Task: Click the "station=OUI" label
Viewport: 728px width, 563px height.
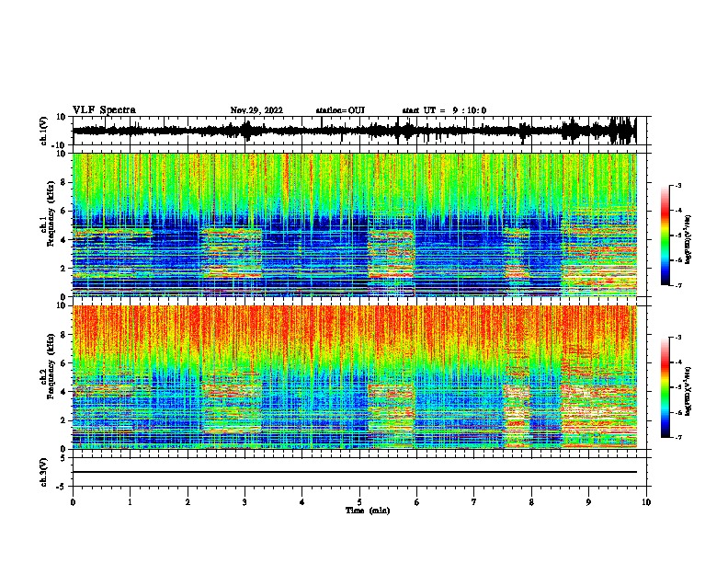Action: tap(340, 110)
